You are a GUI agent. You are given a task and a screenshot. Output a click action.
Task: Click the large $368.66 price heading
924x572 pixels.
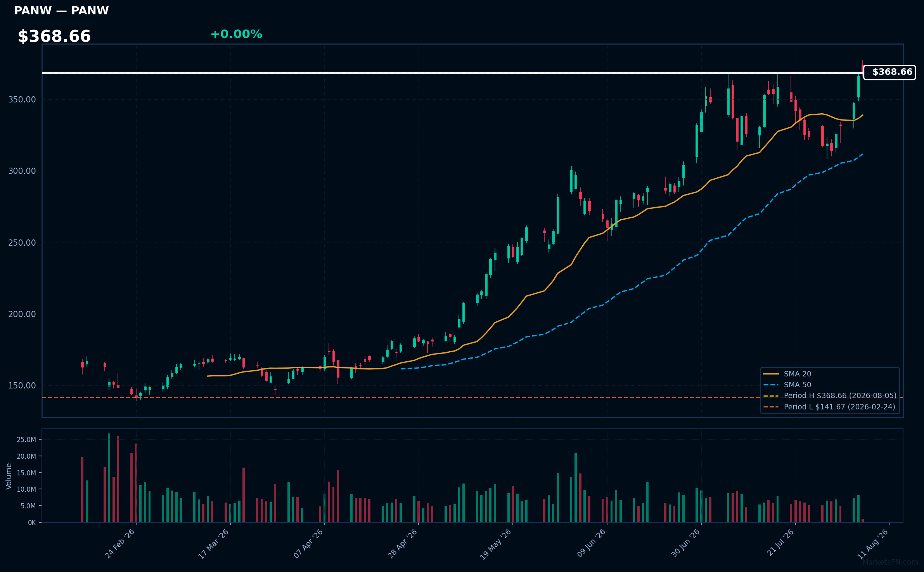(x=54, y=36)
